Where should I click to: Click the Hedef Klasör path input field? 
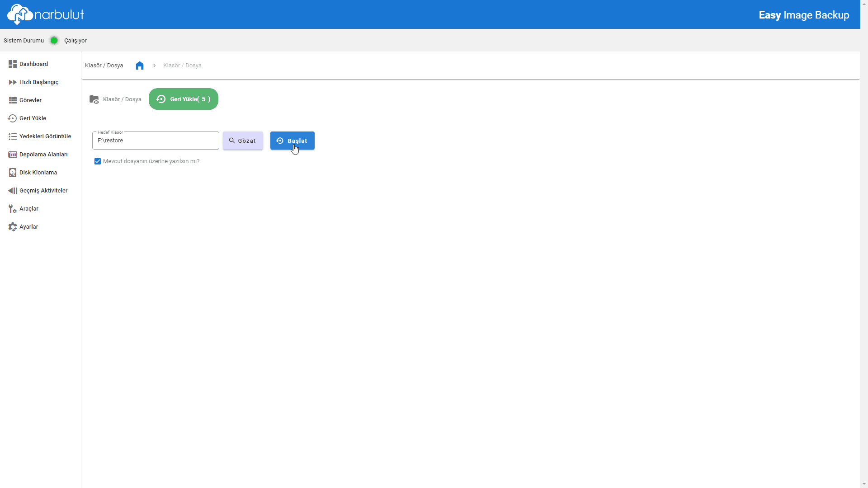tap(156, 141)
